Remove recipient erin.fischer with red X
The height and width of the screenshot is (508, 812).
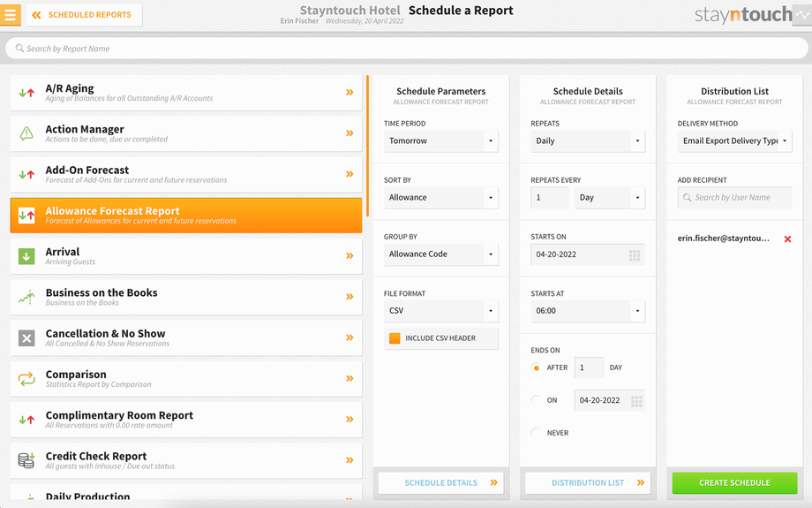[787, 239]
